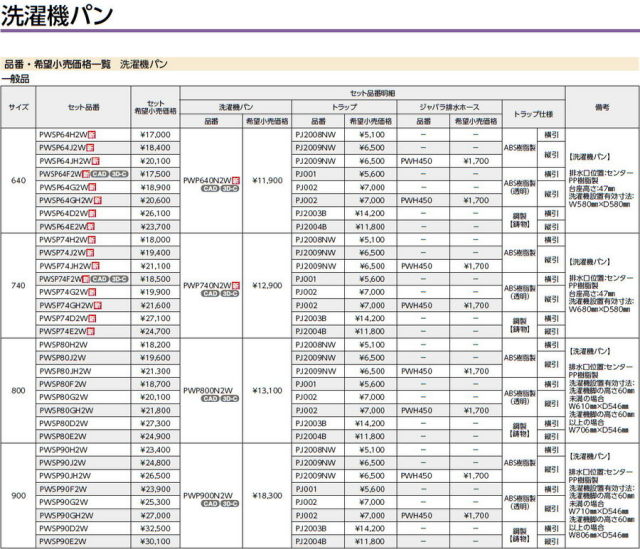
Task: Click the サイズ column header
Action: [x=19, y=107]
